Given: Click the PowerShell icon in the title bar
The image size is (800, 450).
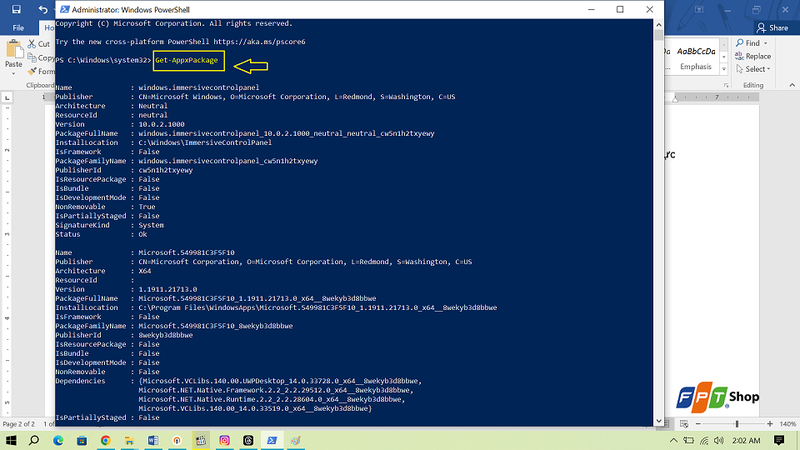Looking at the screenshot, I should (65, 10).
